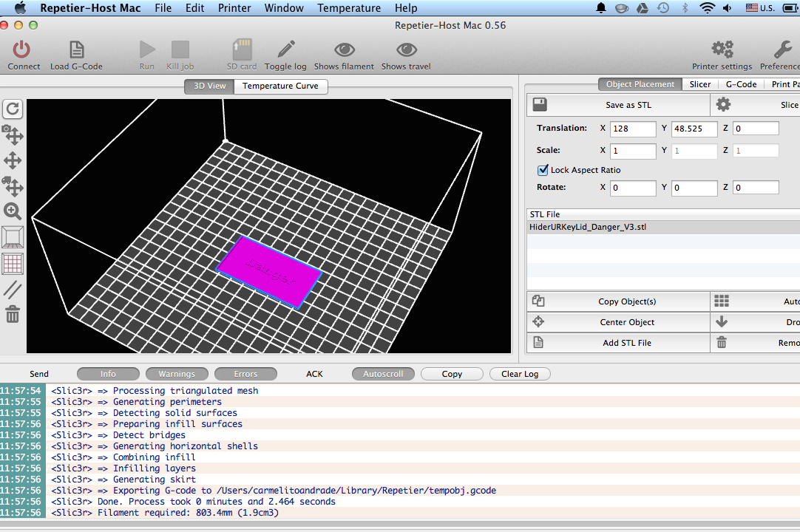Click the Connect power icon
Screen dimensions: 800x532
click(x=21, y=50)
